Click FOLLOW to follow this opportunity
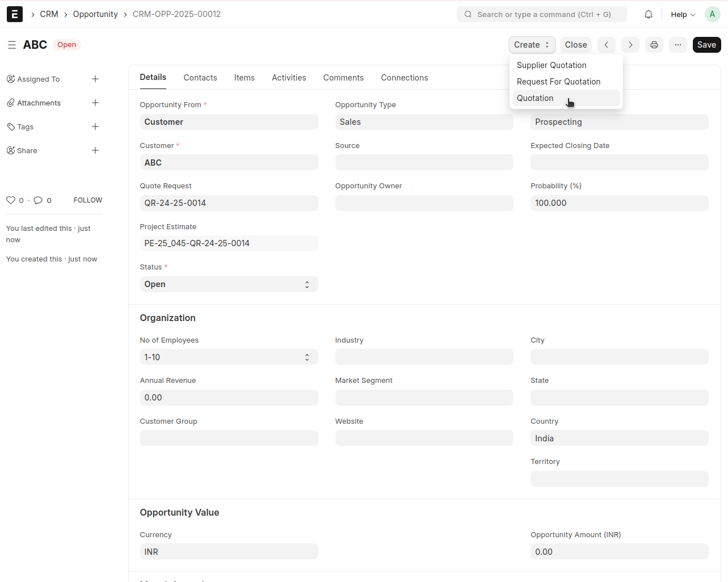The width and height of the screenshot is (728, 582). (88, 200)
